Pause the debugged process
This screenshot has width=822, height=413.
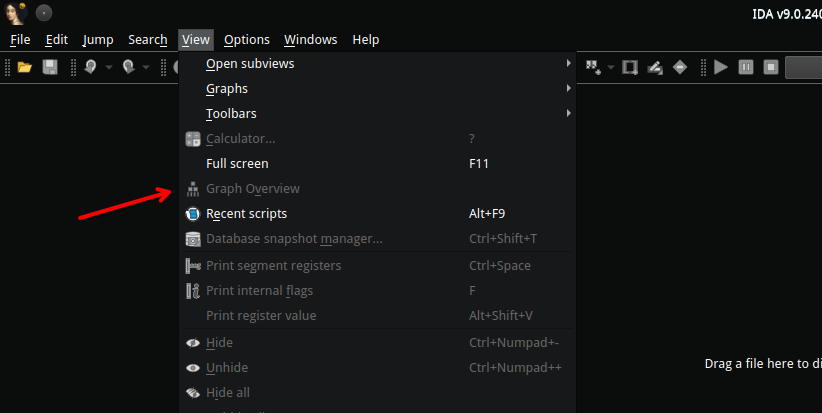(x=746, y=67)
